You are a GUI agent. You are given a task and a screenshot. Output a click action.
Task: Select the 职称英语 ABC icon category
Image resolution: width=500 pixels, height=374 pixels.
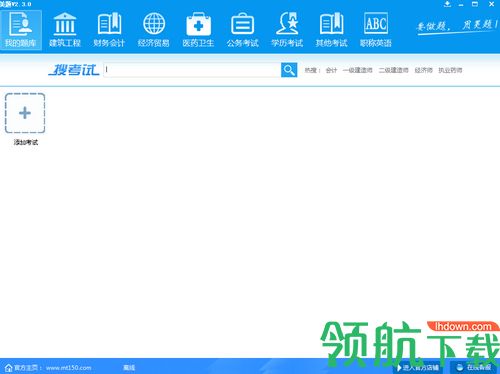click(376, 30)
